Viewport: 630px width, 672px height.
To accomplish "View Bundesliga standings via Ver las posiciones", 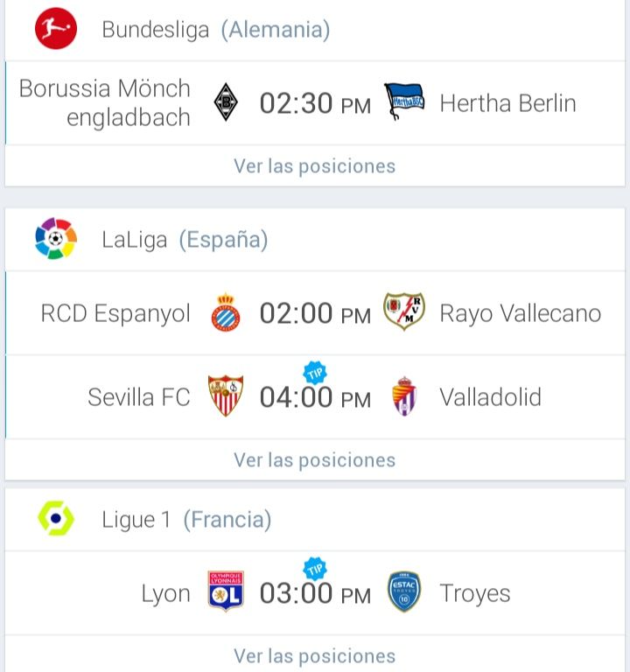I will (315, 166).
